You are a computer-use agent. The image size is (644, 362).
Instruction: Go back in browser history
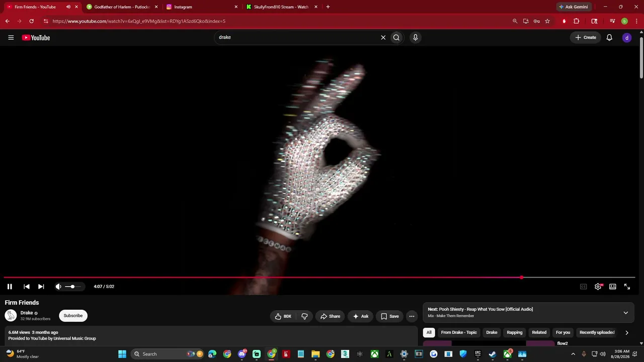pos(7,21)
